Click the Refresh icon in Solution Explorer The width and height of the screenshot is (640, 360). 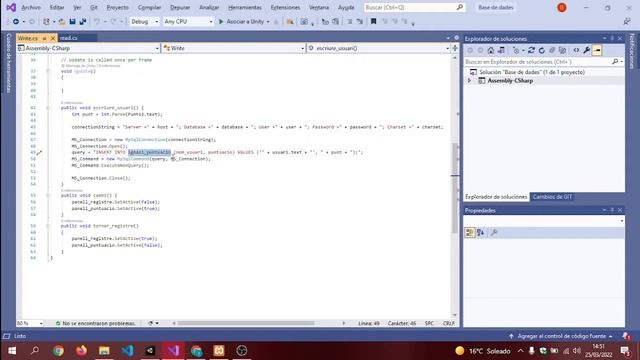pos(542,50)
